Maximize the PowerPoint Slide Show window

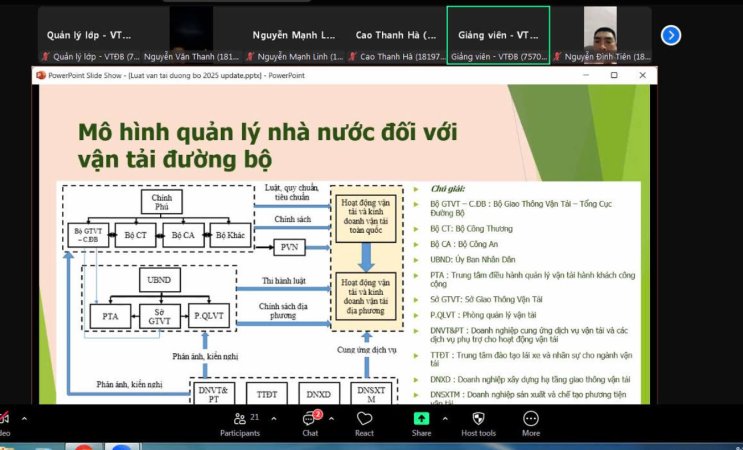(x=614, y=75)
